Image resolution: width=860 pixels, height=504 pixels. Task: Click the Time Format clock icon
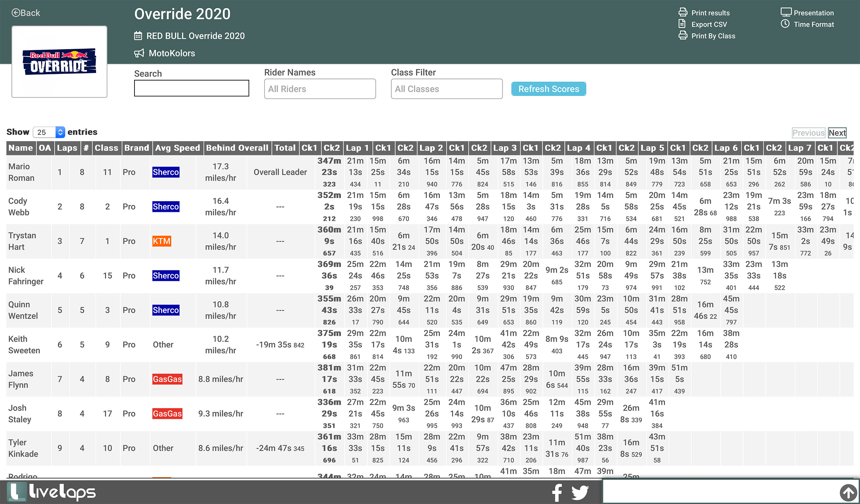pos(785,24)
